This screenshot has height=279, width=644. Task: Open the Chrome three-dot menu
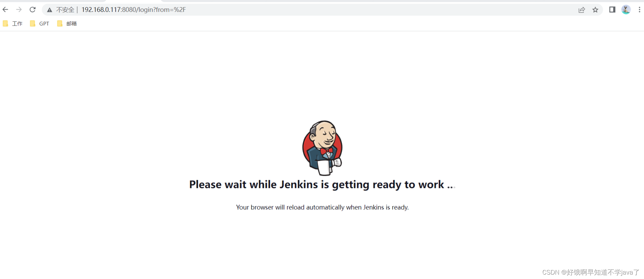(x=640, y=10)
